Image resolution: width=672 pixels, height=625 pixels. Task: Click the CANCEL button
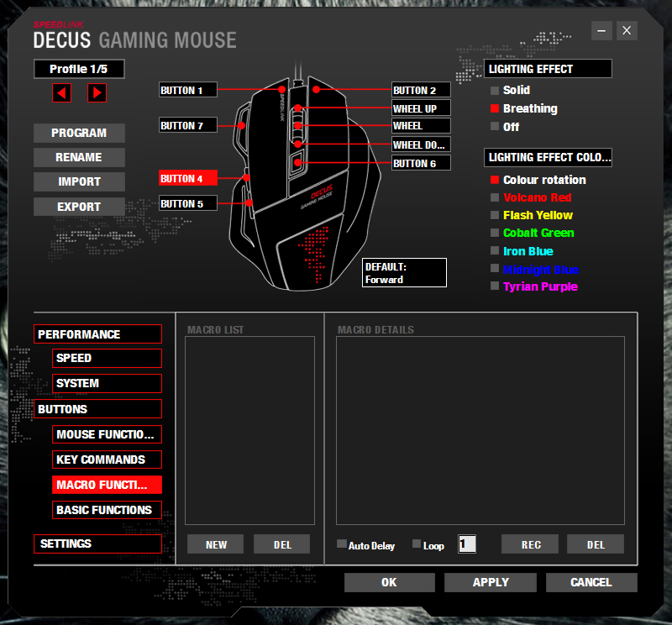pyautogui.click(x=591, y=582)
